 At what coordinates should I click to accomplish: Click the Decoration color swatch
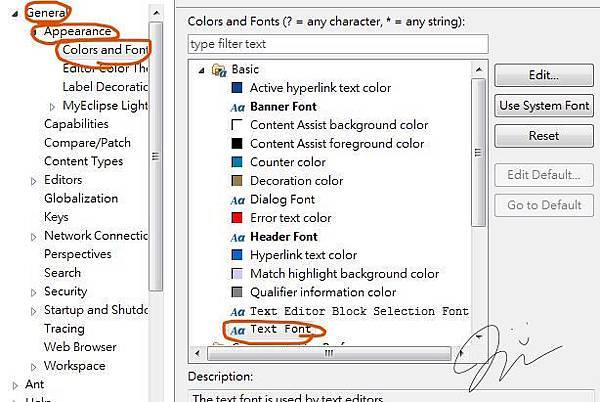click(237, 181)
